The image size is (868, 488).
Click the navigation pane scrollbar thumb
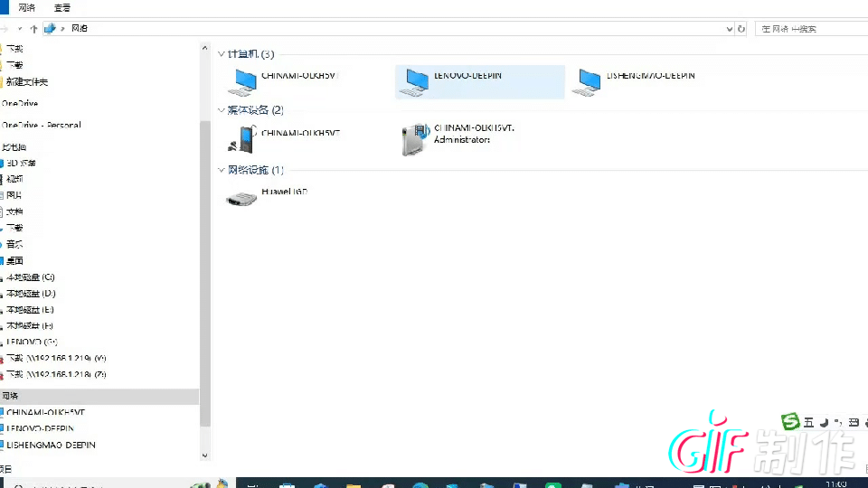pyautogui.click(x=205, y=274)
